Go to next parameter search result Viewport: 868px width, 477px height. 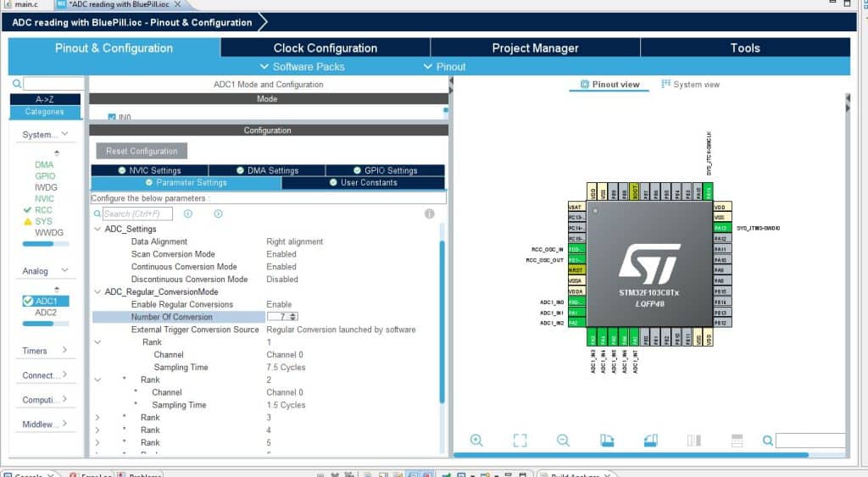(x=218, y=214)
